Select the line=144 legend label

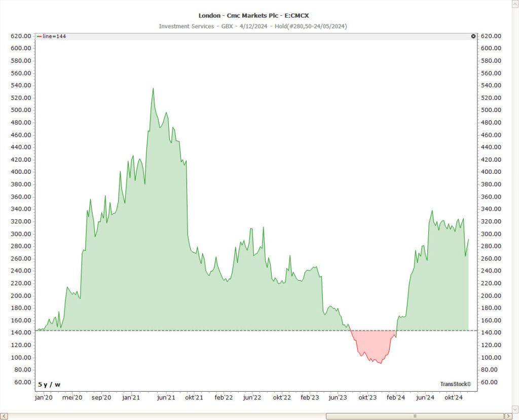point(54,36)
